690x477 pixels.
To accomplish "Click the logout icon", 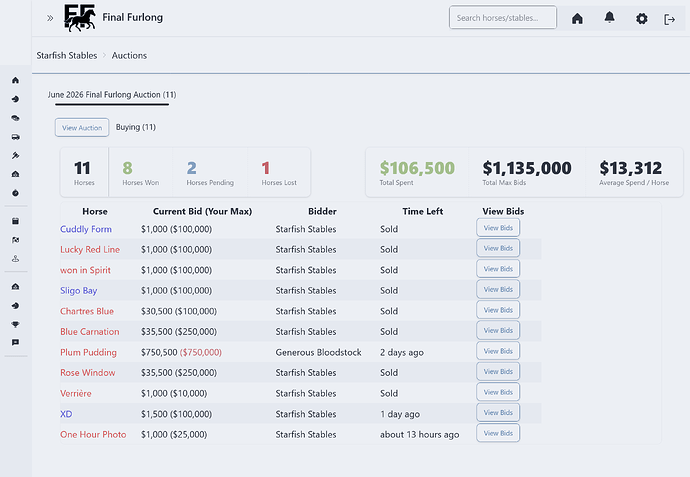I will coord(669,19).
